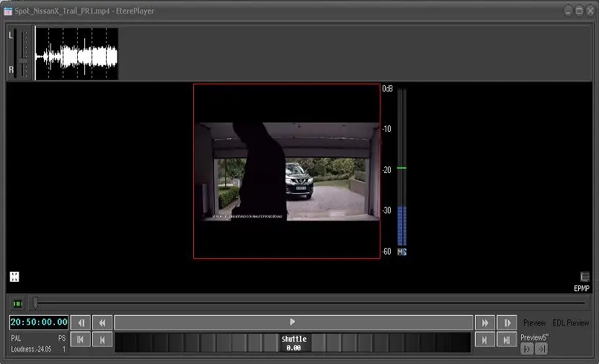Open the EPMP panel icon

click(x=585, y=277)
